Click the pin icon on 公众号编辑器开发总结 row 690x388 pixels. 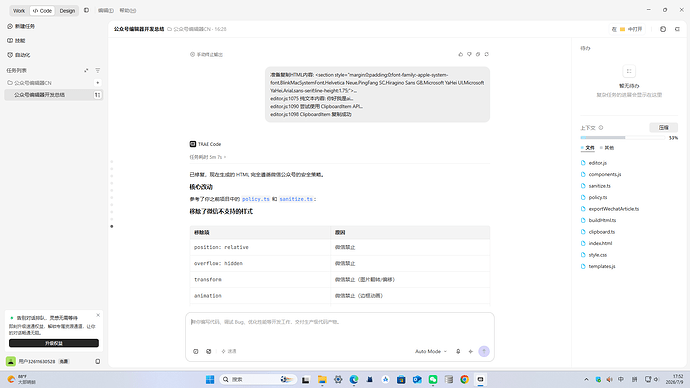click(x=97, y=95)
